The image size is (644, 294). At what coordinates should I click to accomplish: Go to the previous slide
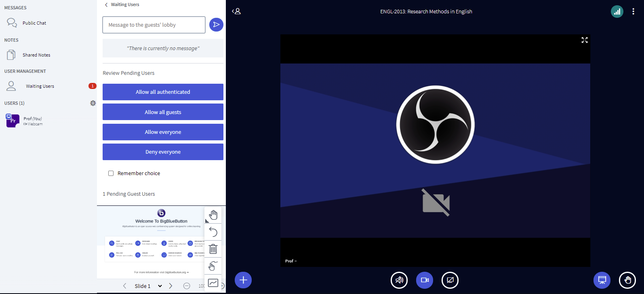click(124, 286)
